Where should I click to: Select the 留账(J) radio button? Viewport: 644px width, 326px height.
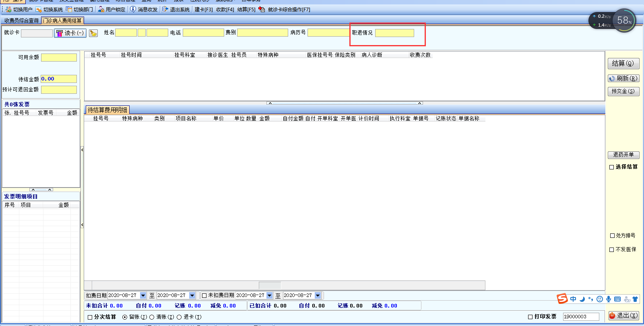(125, 317)
